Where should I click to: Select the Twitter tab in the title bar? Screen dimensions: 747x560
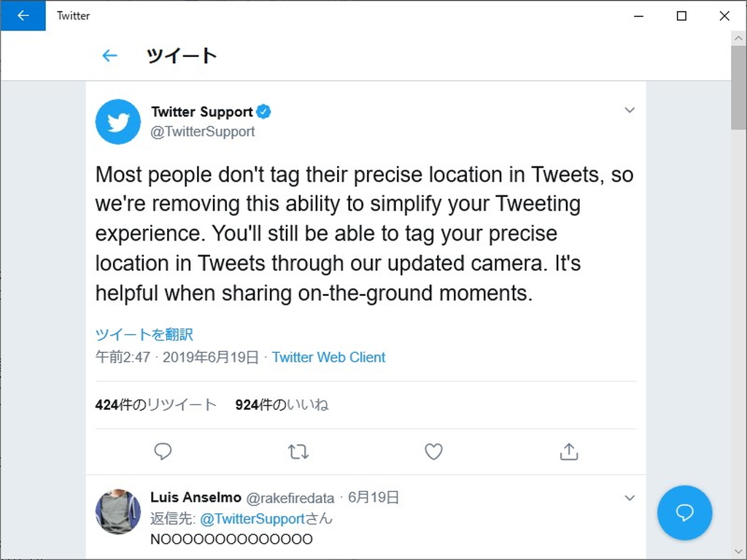coord(73,15)
